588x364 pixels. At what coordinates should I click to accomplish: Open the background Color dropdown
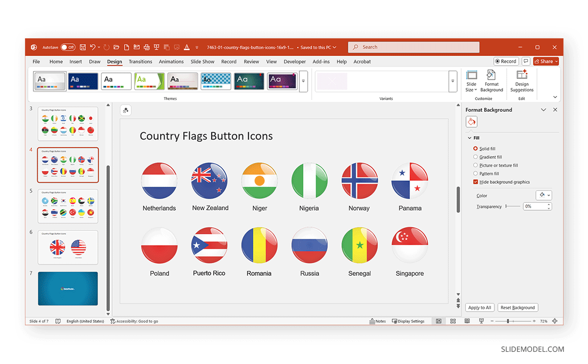(x=544, y=195)
